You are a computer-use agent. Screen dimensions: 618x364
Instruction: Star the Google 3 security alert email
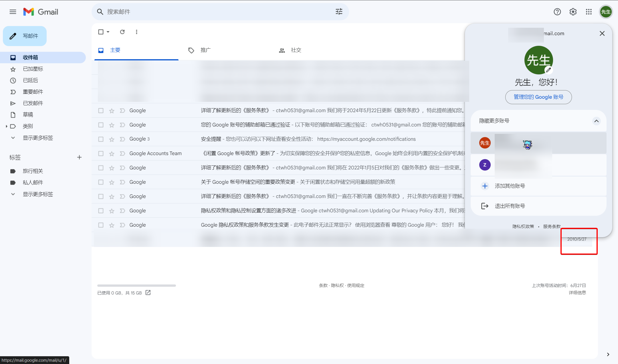pyautogui.click(x=112, y=139)
